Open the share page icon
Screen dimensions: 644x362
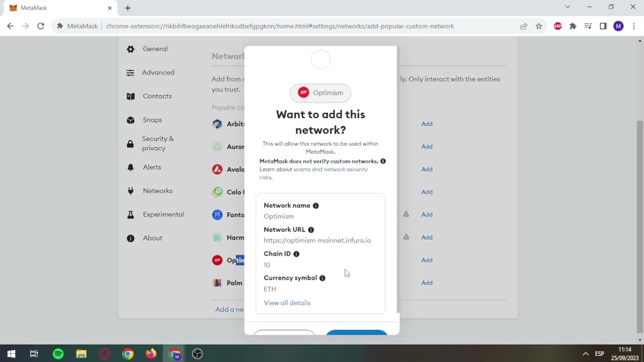tap(524, 26)
